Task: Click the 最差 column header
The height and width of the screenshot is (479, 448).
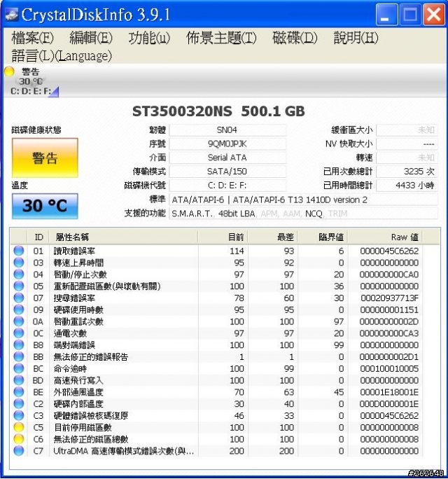Action: [x=273, y=237]
